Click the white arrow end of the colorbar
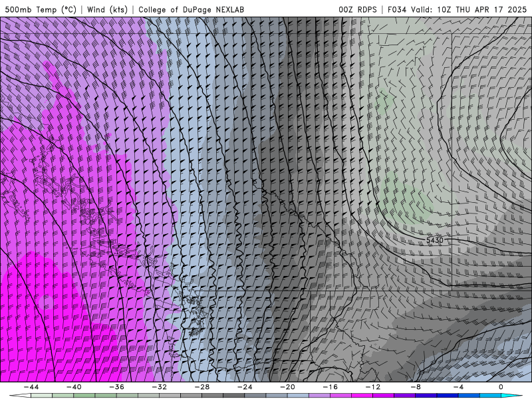The height and width of the screenshot is (399, 532). click(20, 396)
